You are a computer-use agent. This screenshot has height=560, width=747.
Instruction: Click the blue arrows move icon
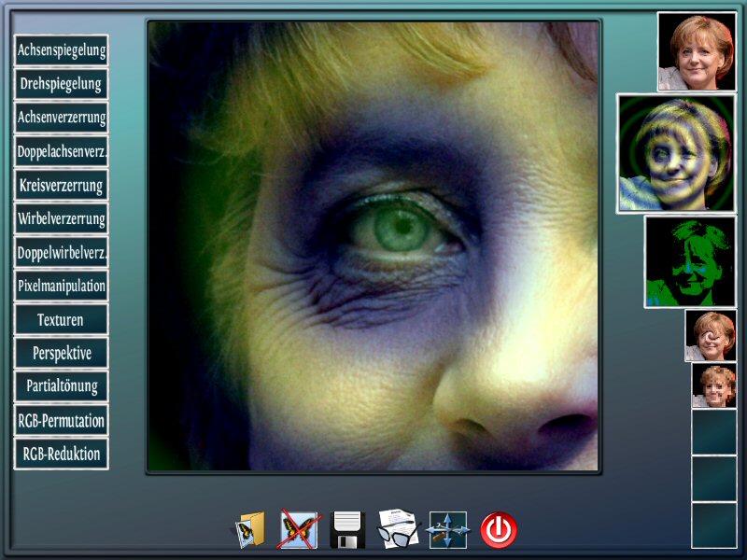tap(448, 529)
